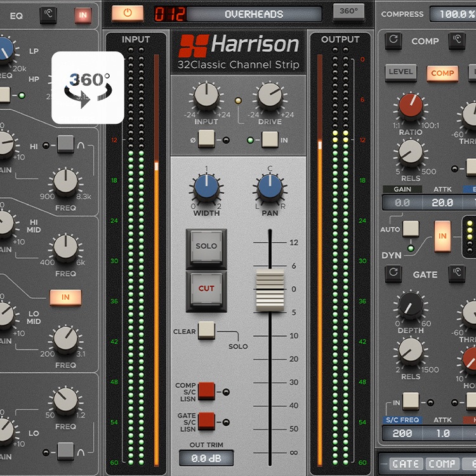Click the OVERHEADS channel name field
The width and height of the screenshot is (476, 476).
254,14
